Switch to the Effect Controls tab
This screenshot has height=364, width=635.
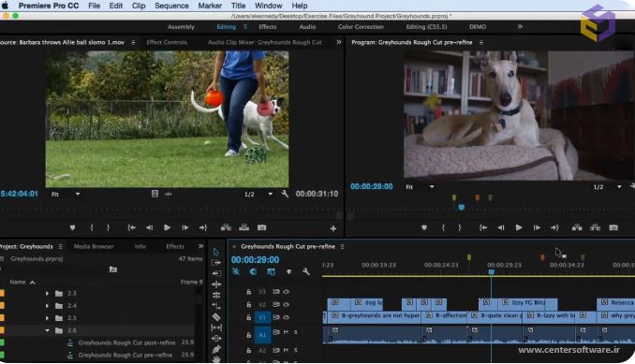(x=167, y=42)
